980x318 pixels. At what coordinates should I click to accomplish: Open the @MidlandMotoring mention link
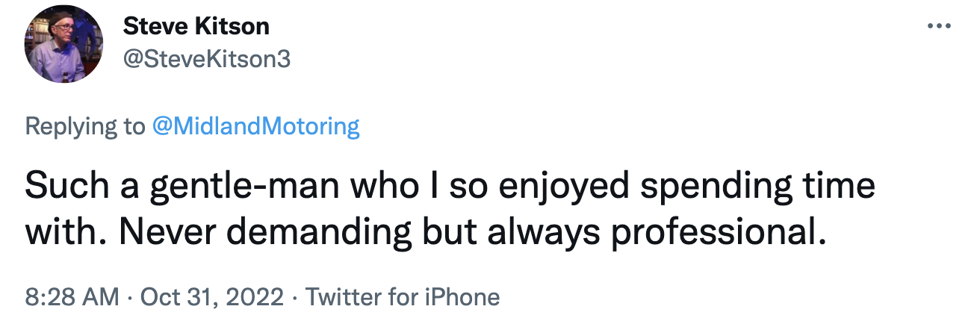click(255, 126)
